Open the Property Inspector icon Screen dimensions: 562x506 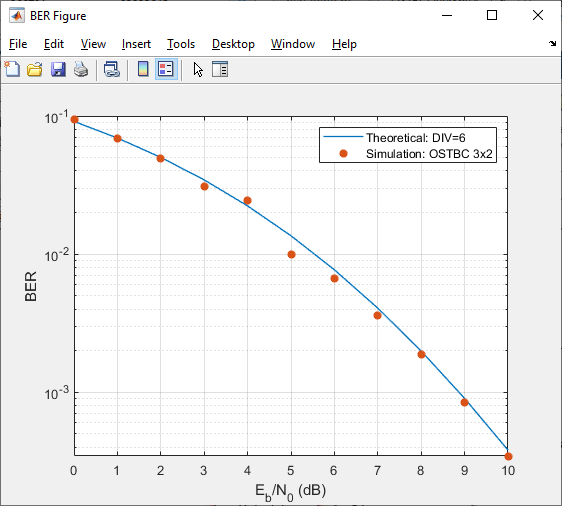(x=220, y=69)
